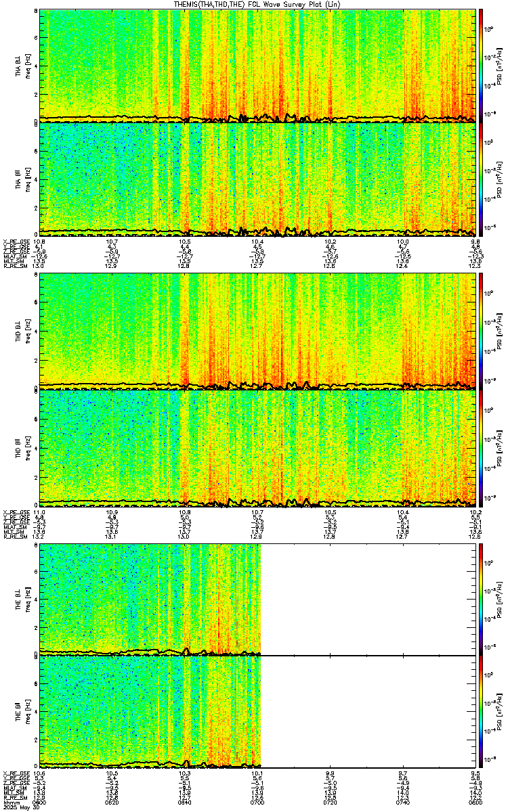Image resolution: width=508 pixels, height=812 pixels.
Task: Click the THA B∥ spectrogram panel
Action: (258, 179)
